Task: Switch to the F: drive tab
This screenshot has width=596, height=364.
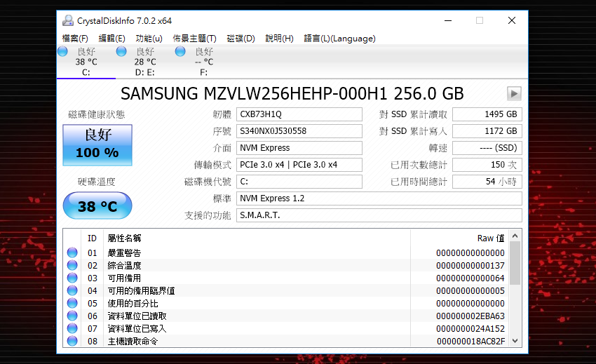Action: (204, 62)
